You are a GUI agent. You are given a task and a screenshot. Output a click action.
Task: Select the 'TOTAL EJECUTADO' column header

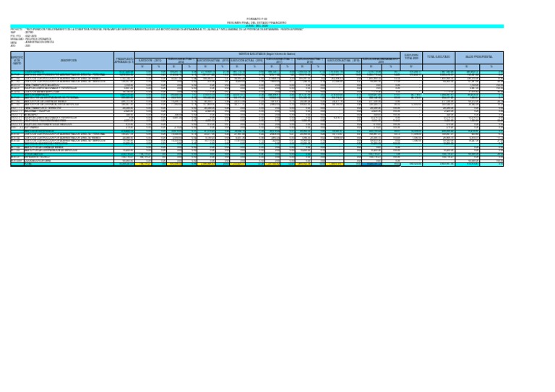[x=439, y=58]
